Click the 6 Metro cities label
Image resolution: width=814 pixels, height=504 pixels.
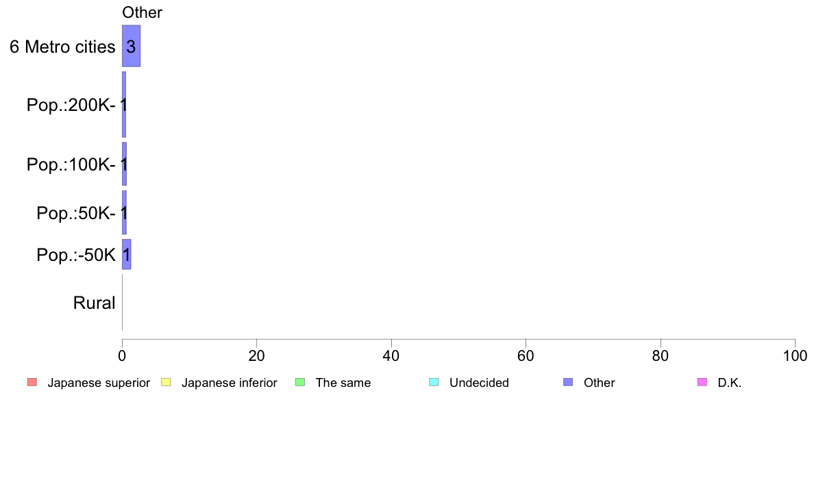click(62, 47)
